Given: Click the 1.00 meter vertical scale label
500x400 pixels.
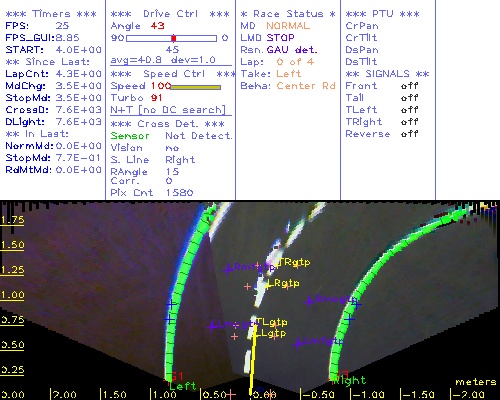Looking at the screenshot, I should [12, 295].
